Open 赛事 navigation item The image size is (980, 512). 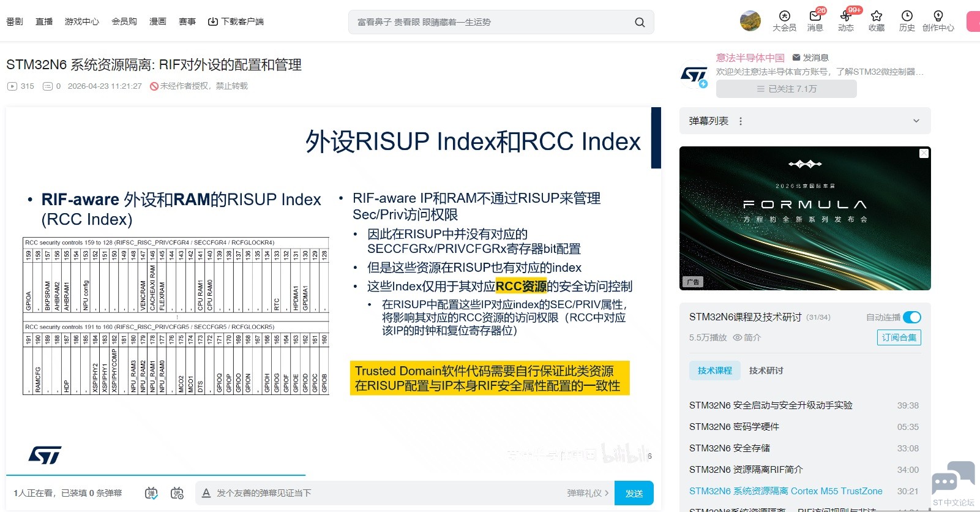coord(187,21)
